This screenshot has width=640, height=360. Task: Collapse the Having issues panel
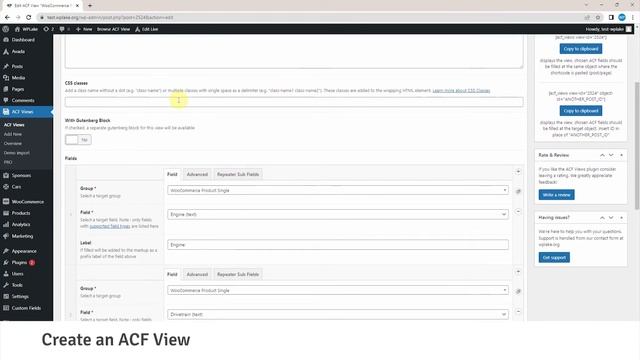[x=621, y=218]
